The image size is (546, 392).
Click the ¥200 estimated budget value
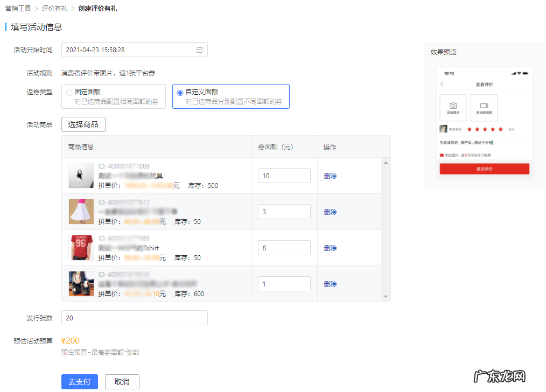click(x=71, y=341)
